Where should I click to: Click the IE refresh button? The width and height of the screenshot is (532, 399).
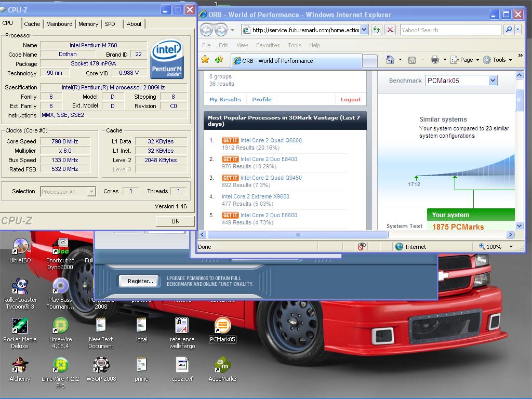[377, 30]
